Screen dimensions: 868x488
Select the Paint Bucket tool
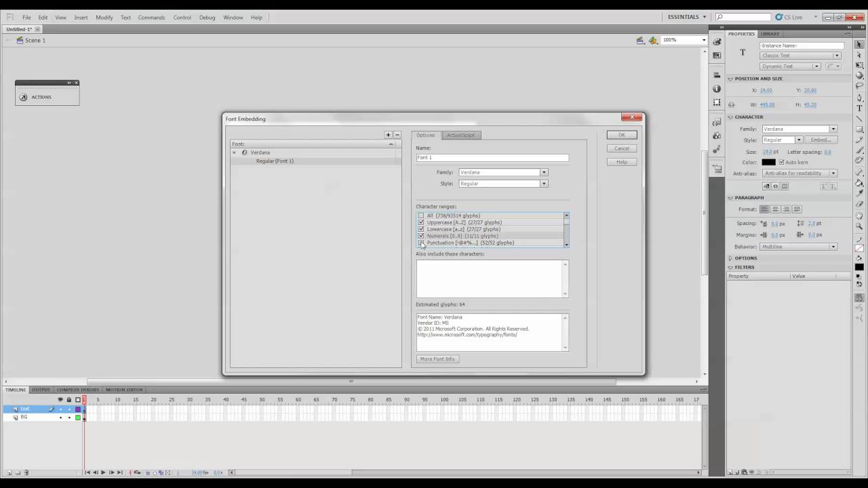859,183
